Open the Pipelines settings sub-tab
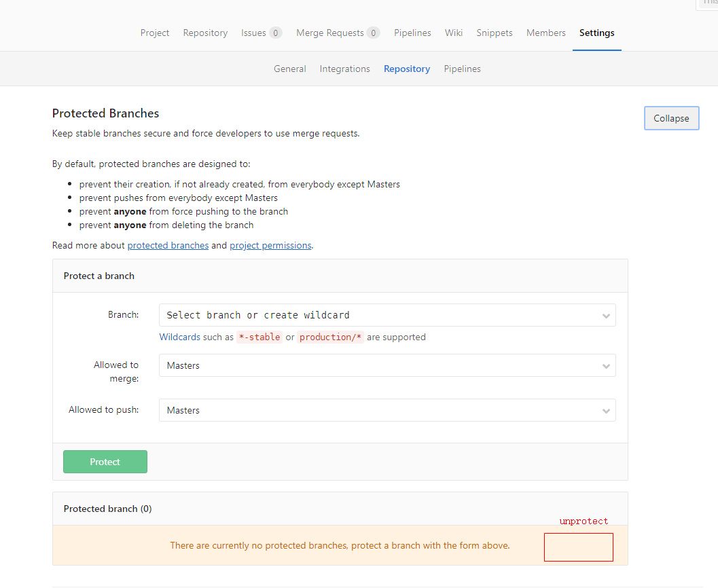Viewport: 718px width, 588px height. pos(463,69)
